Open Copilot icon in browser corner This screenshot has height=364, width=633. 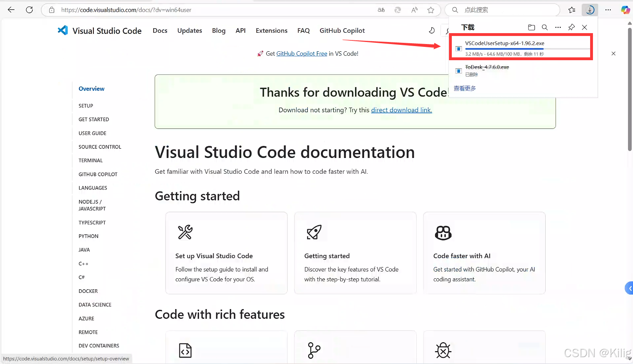click(x=625, y=10)
